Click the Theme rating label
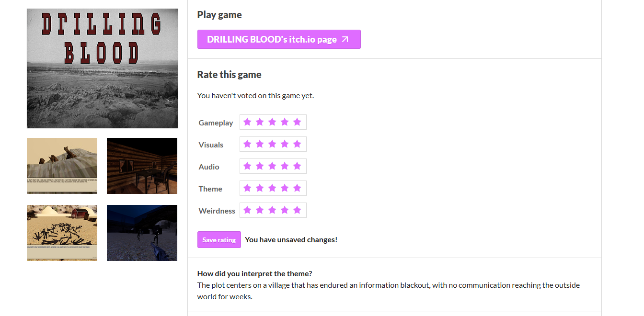 [x=210, y=189]
